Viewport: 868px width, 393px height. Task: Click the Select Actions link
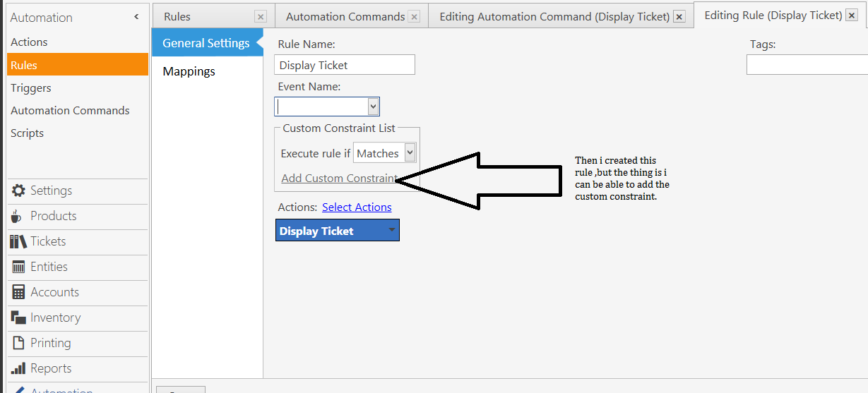pyautogui.click(x=357, y=207)
